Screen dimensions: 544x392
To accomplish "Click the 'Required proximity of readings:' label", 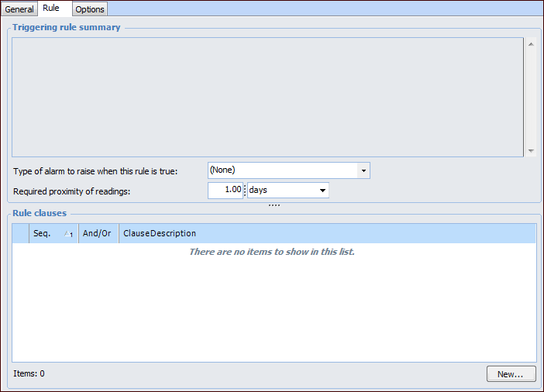I will pos(72,191).
